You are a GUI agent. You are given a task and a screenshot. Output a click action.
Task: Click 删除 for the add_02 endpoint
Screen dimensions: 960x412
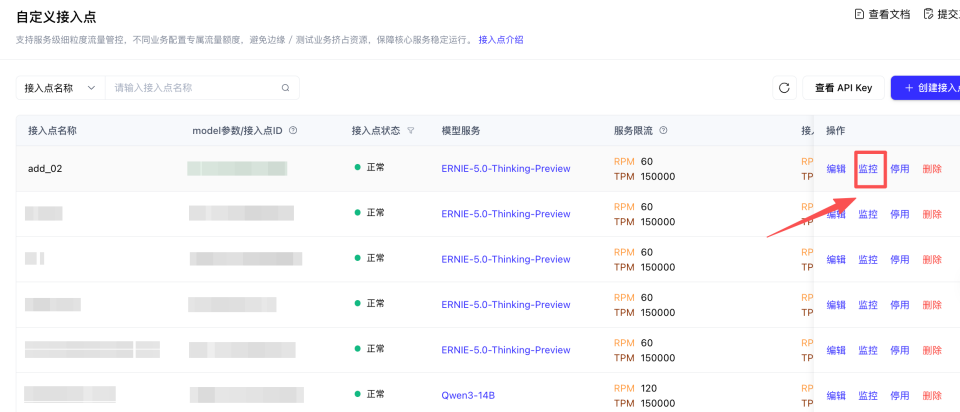tap(932, 169)
